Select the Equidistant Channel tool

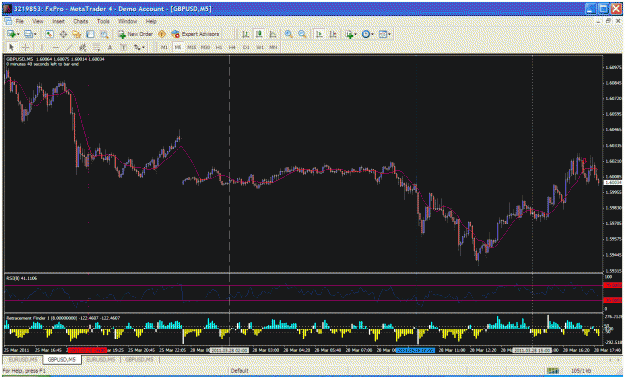[x=83, y=47]
